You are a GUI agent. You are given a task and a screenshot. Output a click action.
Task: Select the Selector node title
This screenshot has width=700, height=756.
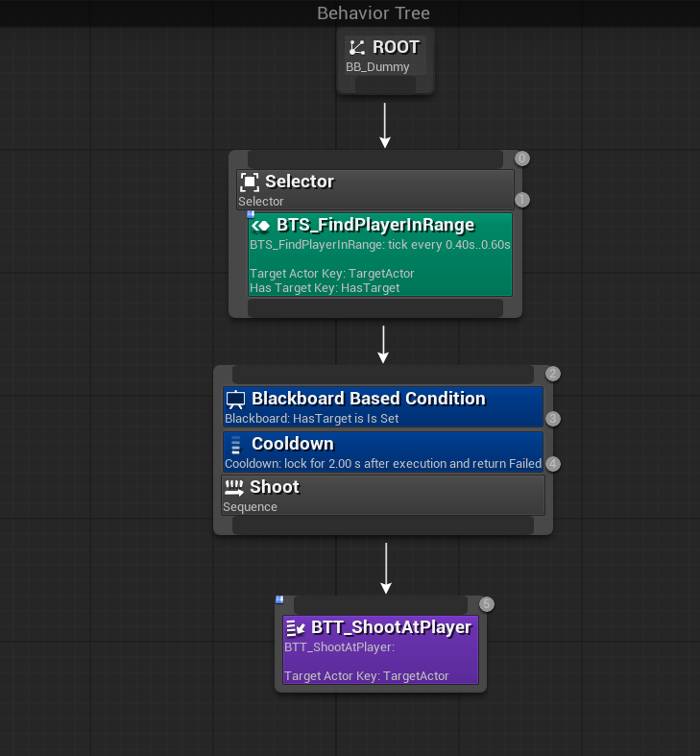[x=300, y=182]
